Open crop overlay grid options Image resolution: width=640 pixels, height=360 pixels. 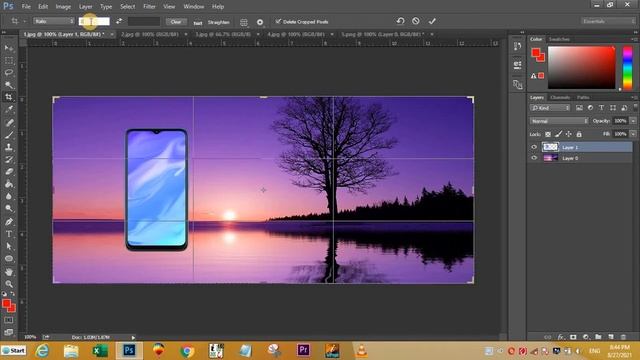244,22
